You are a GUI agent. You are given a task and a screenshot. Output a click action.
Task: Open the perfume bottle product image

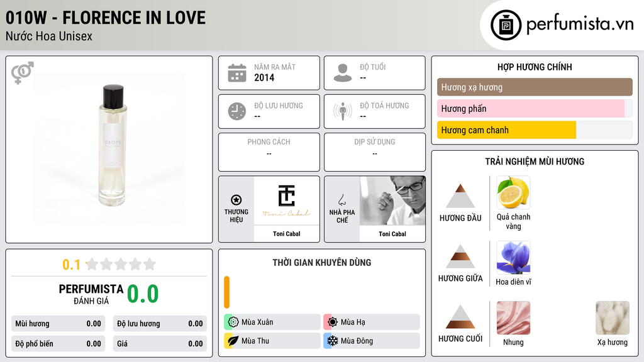pos(109,150)
